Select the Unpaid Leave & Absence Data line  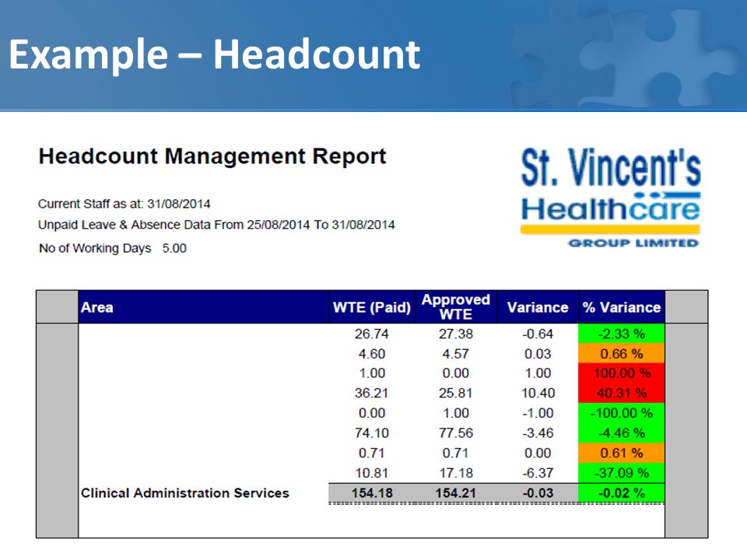pos(216,225)
